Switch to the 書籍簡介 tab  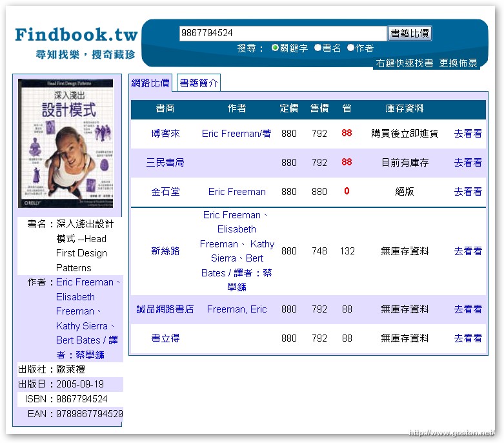pyautogui.click(x=199, y=83)
